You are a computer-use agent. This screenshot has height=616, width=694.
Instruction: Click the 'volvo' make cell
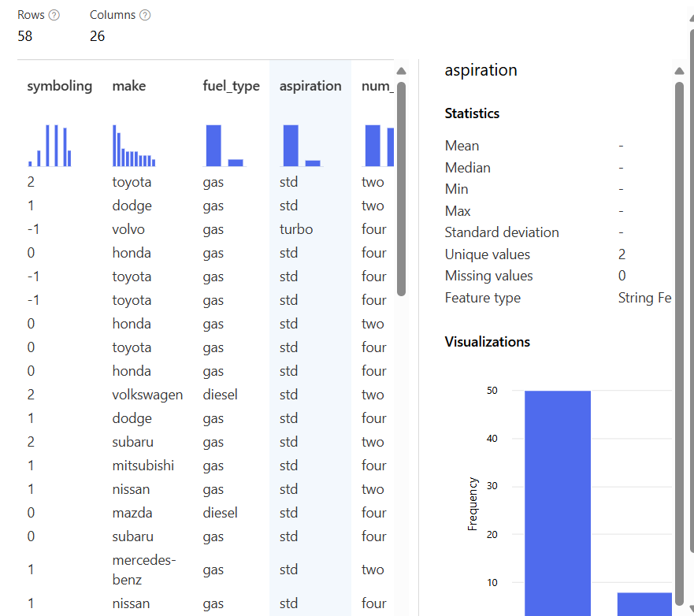[128, 229]
